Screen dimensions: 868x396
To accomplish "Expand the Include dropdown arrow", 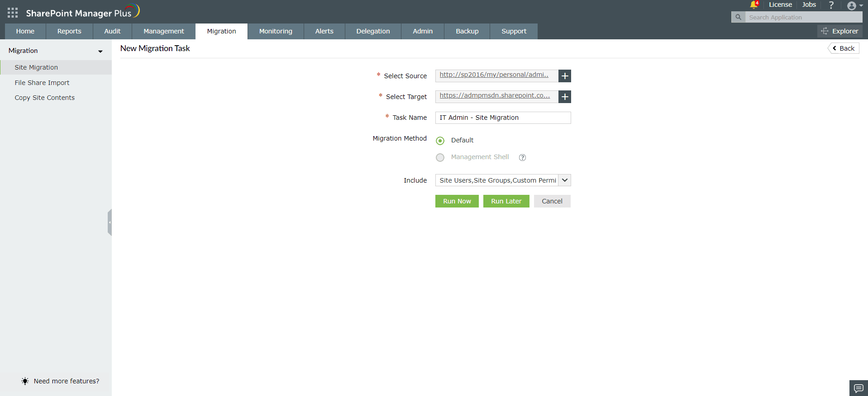I will tap(565, 180).
